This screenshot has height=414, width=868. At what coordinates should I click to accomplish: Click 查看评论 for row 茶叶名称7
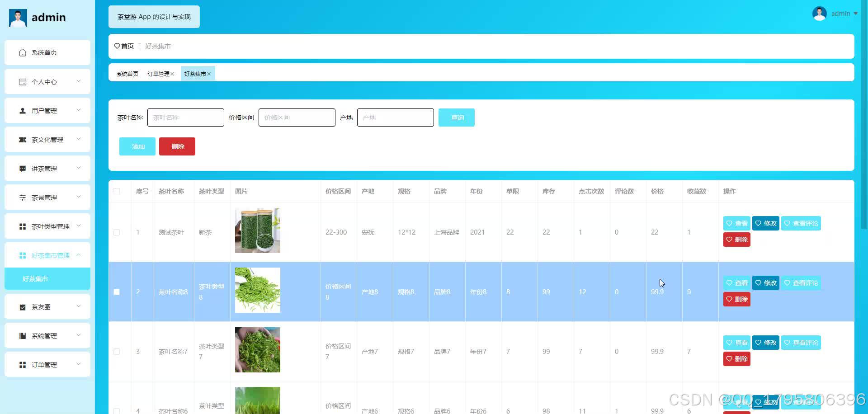(x=801, y=343)
